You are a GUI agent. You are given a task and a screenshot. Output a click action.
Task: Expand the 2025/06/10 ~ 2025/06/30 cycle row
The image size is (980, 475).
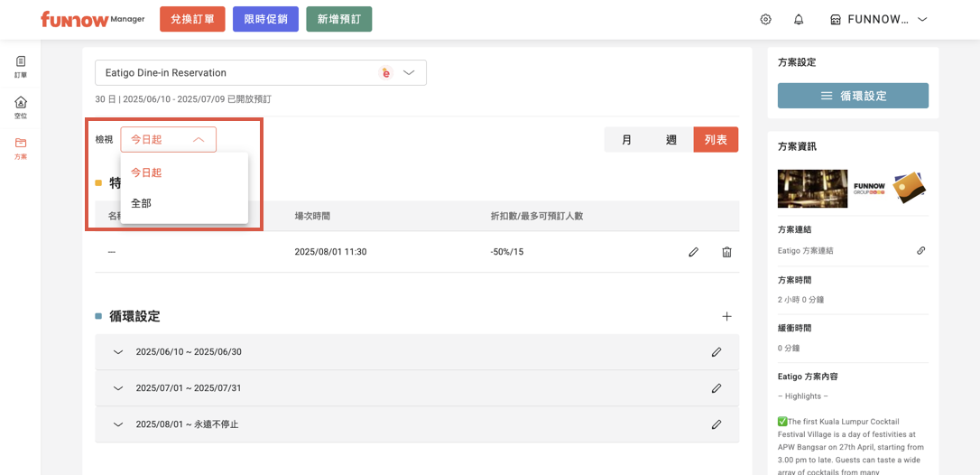click(x=118, y=352)
